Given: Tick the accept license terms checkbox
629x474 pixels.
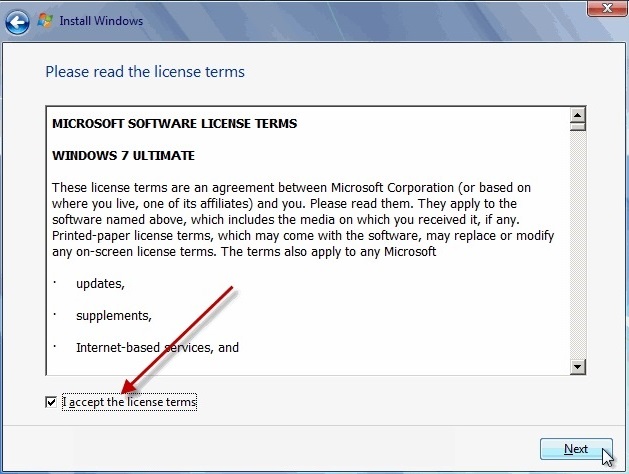Looking at the screenshot, I should (x=51, y=402).
